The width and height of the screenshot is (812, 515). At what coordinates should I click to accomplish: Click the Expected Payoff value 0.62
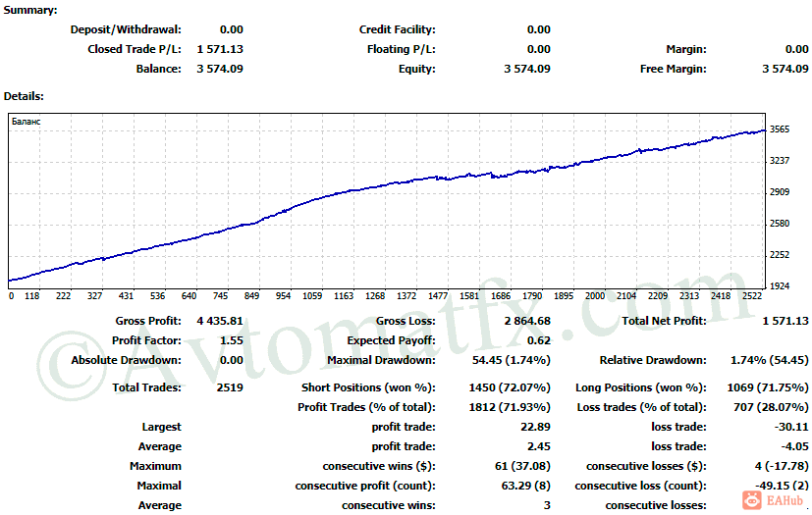539,340
